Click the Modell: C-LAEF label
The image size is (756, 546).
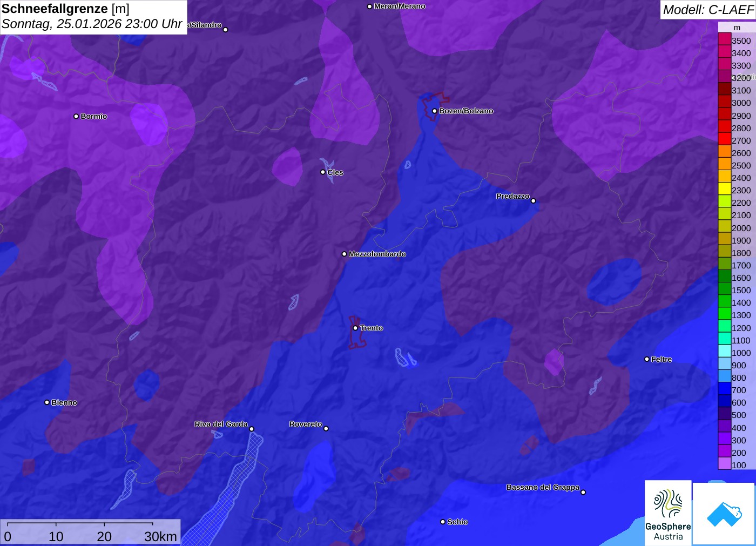[707, 10]
